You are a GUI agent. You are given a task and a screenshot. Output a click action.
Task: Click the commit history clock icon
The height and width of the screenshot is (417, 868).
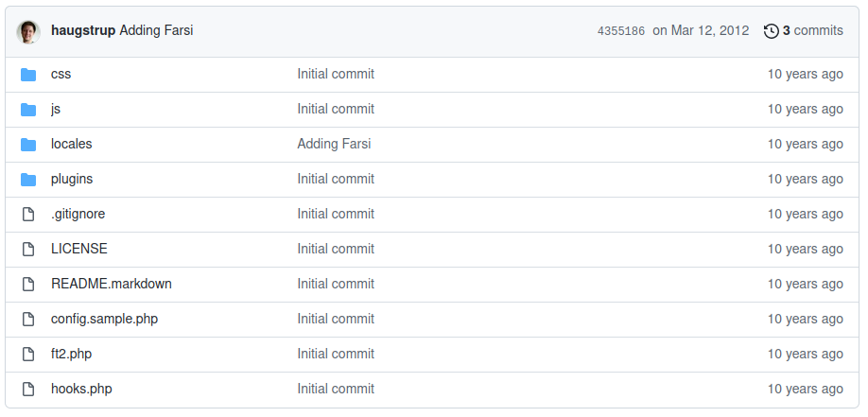coord(771,31)
